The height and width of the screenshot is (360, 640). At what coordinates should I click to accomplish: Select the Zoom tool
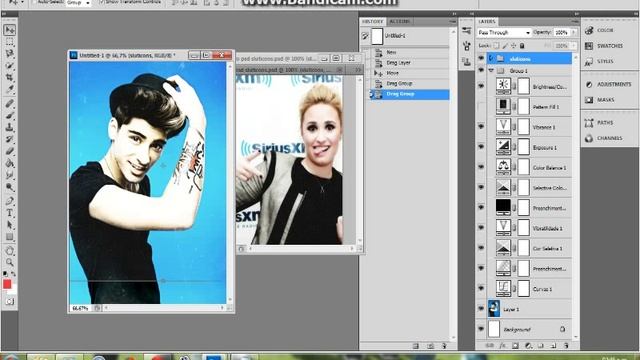[9, 262]
